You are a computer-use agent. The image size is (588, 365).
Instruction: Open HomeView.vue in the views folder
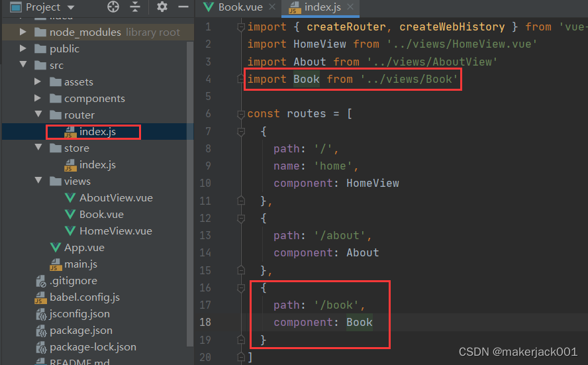[x=115, y=231]
